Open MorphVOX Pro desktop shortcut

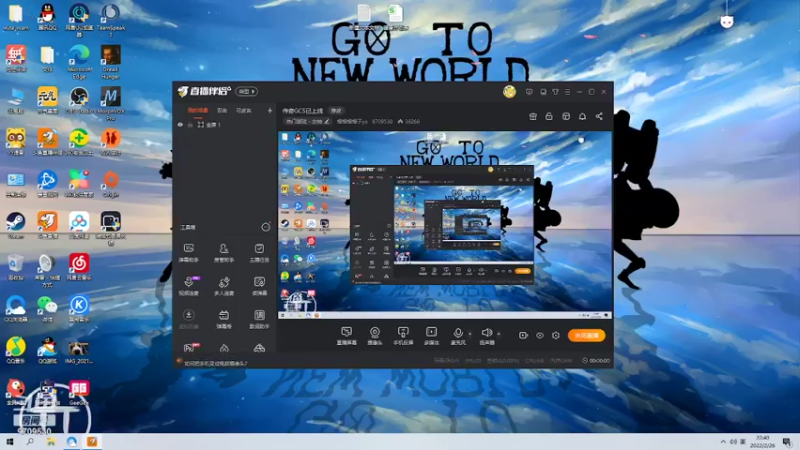coord(111,103)
